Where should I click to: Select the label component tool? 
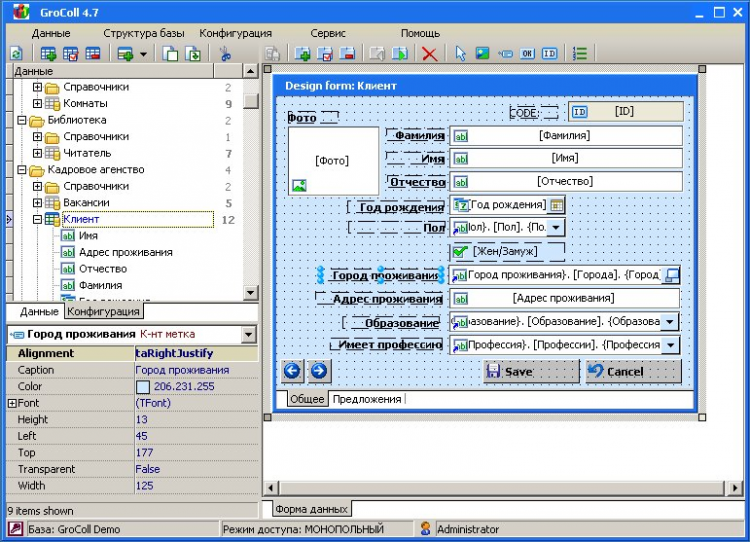point(505,54)
